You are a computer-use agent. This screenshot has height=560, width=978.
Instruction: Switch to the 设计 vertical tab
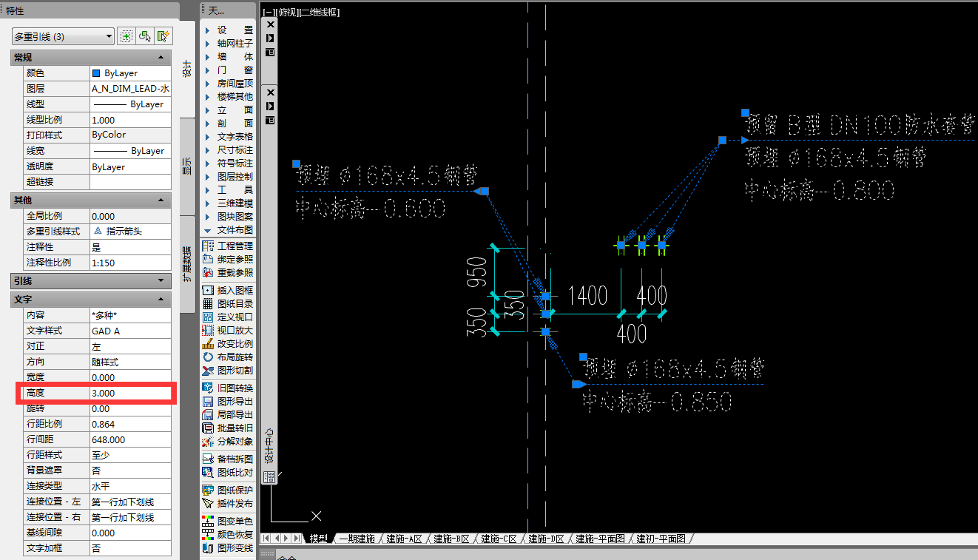point(187,69)
